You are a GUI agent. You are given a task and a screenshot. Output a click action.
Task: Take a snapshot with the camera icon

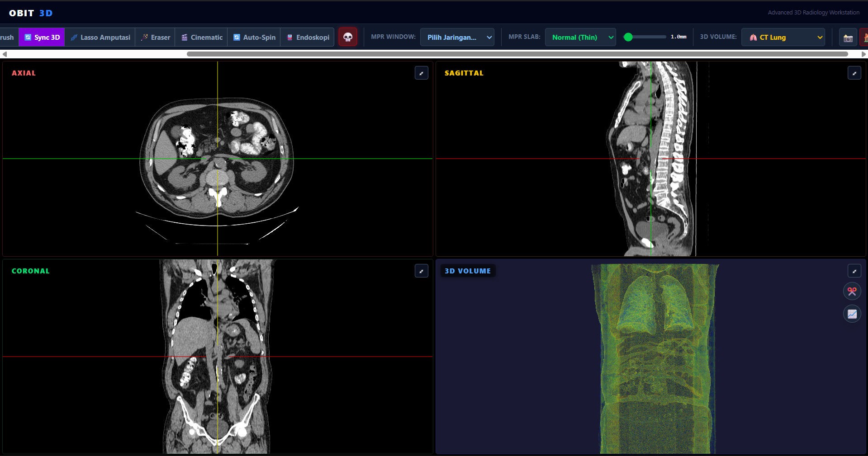click(848, 37)
